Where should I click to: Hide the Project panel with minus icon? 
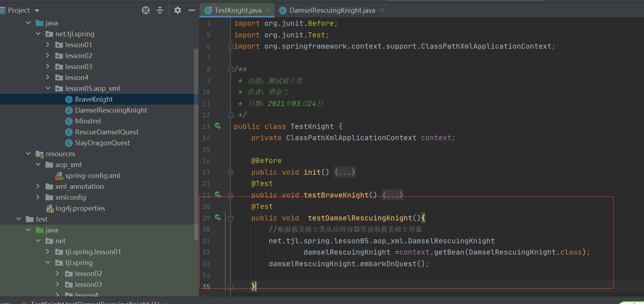tap(192, 10)
